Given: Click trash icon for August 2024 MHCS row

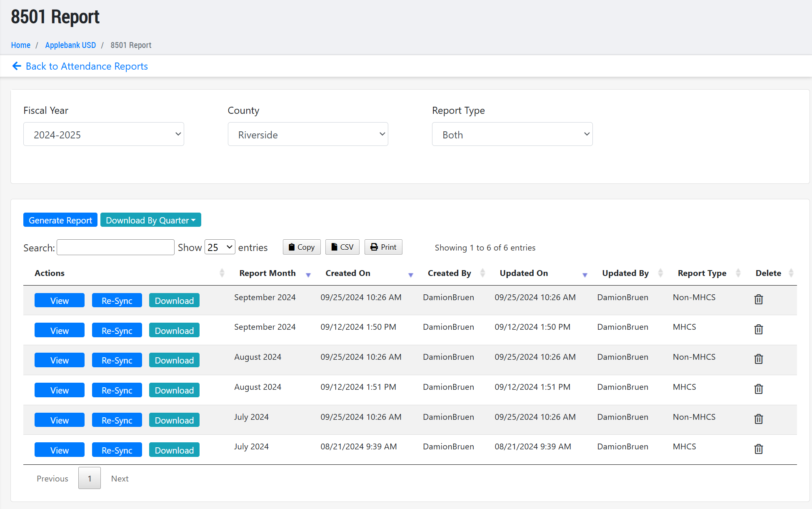Looking at the screenshot, I should 758,389.
